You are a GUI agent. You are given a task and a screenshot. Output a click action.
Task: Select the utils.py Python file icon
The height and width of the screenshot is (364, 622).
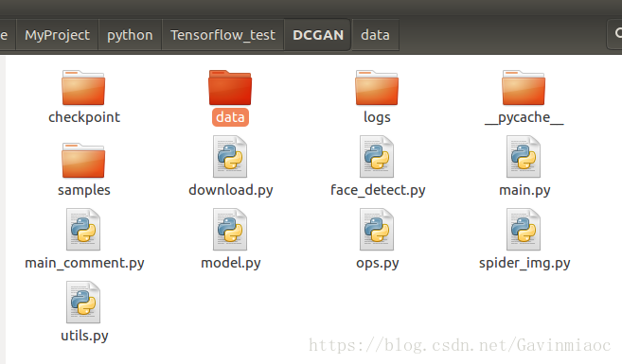click(x=83, y=303)
